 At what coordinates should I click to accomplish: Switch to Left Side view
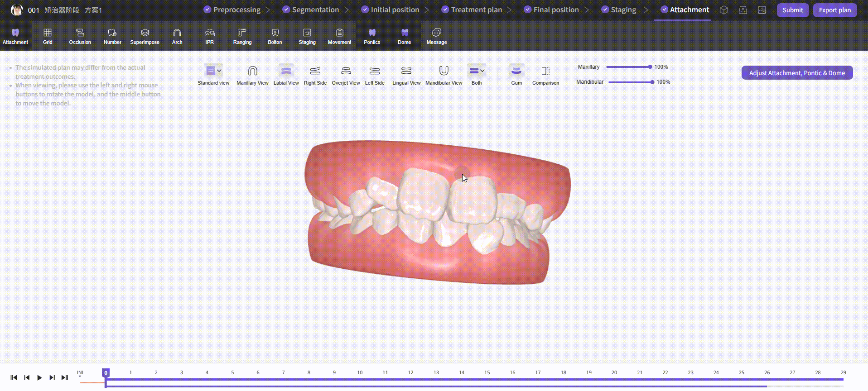(x=375, y=75)
